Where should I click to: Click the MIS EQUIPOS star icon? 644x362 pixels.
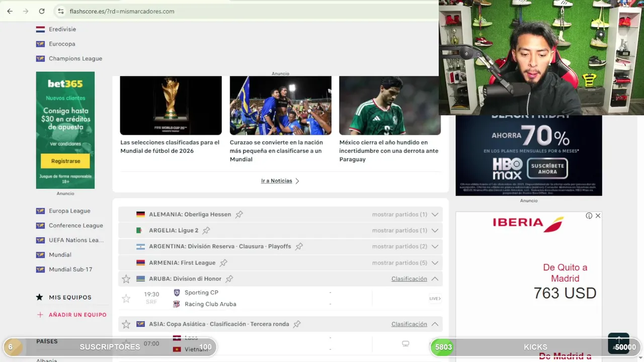40,297
